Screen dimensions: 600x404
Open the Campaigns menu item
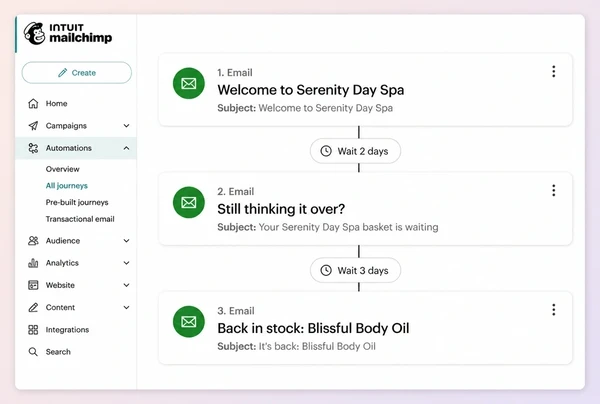tap(66, 125)
